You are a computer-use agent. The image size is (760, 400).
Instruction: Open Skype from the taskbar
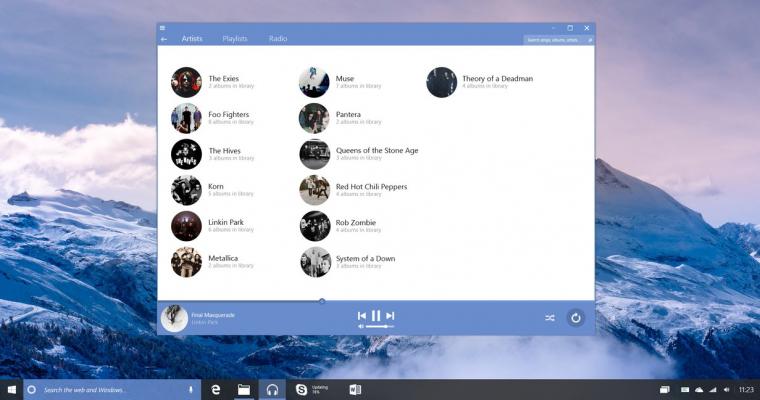[x=301, y=390]
